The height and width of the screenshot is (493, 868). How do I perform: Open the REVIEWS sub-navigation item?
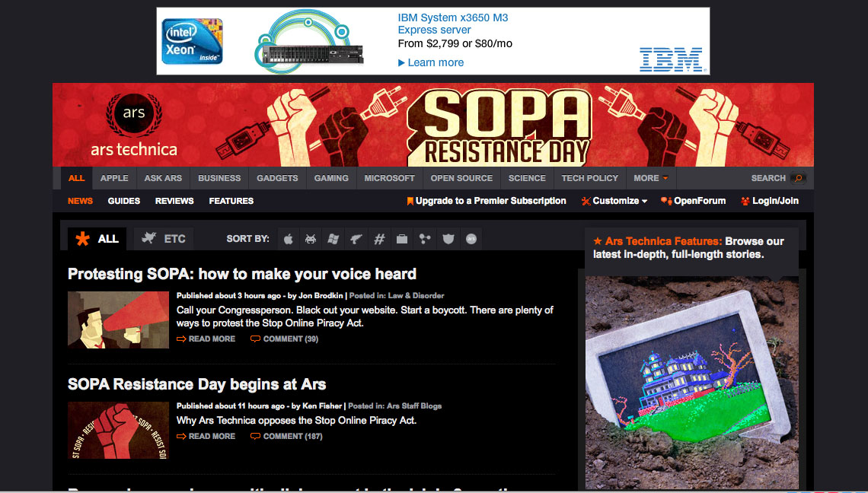(x=174, y=201)
